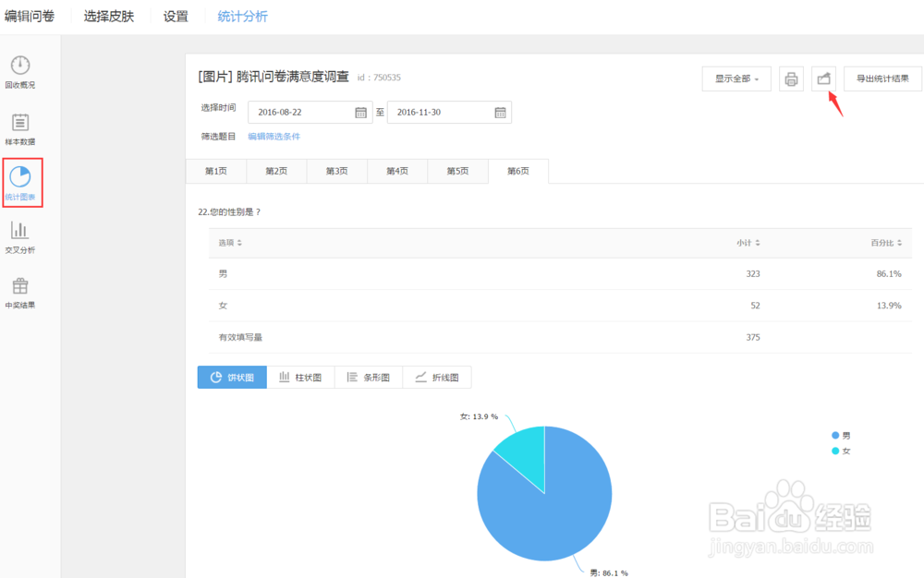This screenshot has width=924, height=578.
Task: Open calendar picker for start date 2016-08-22
Action: coord(360,113)
